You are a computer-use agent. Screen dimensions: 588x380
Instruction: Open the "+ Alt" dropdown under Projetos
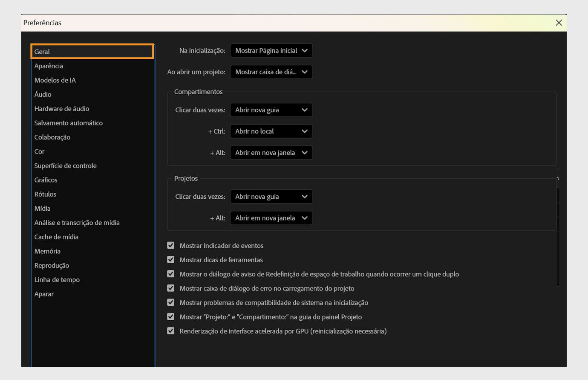(271, 218)
